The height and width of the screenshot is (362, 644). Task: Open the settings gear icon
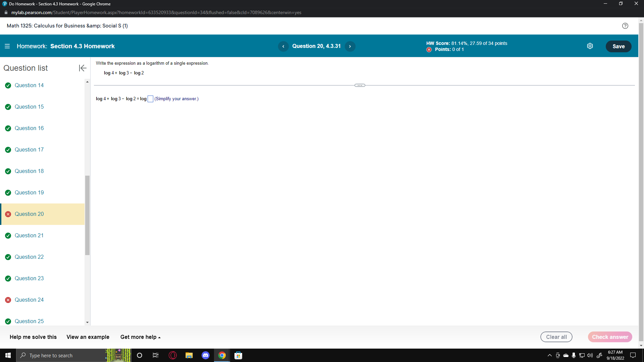[590, 46]
